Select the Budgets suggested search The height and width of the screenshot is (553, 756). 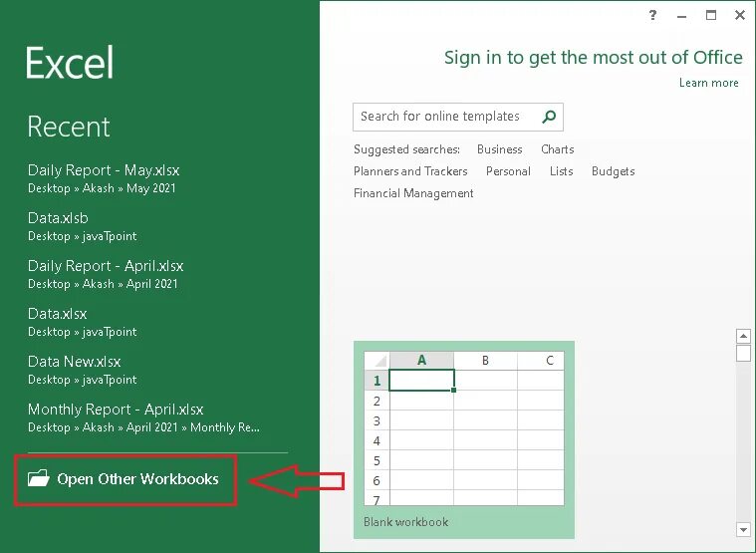click(x=613, y=171)
